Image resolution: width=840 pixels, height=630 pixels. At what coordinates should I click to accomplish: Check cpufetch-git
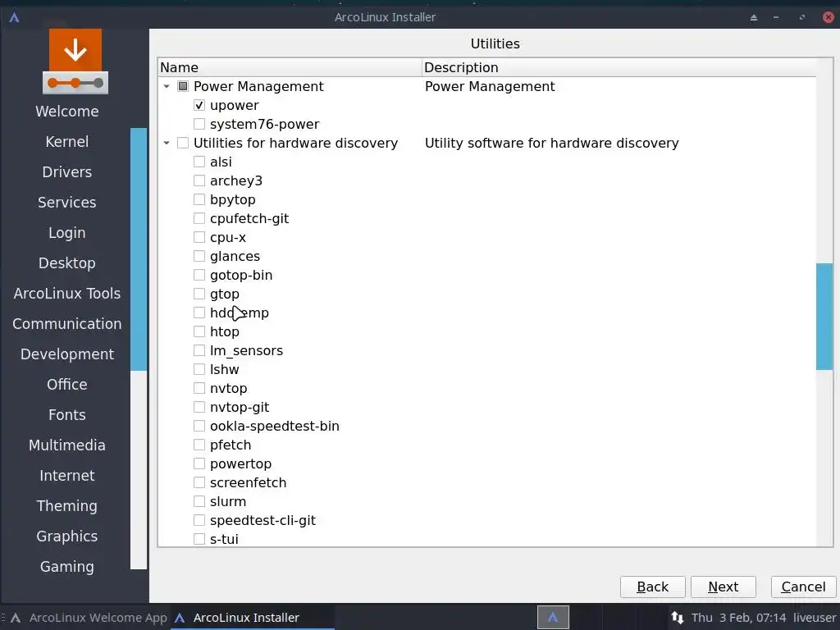click(199, 218)
